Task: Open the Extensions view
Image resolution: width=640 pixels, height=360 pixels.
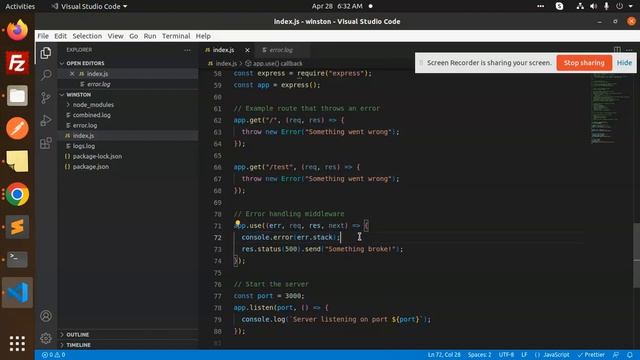Action: tap(46, 143)
